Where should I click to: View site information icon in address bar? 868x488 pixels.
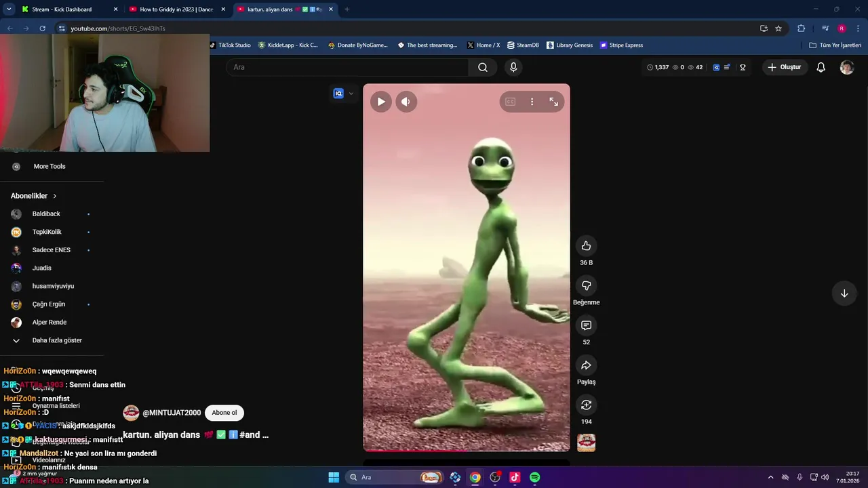tap(62, 28)
